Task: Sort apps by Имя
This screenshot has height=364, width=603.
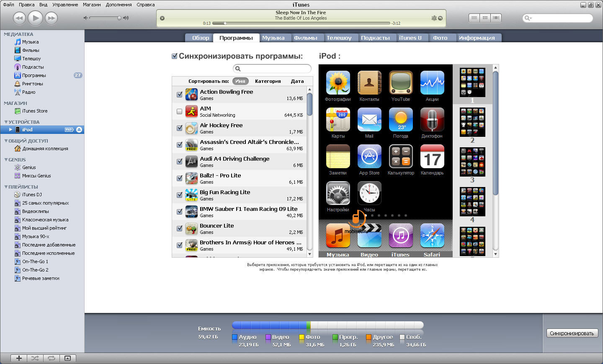Action: click(x=240, y=81)
